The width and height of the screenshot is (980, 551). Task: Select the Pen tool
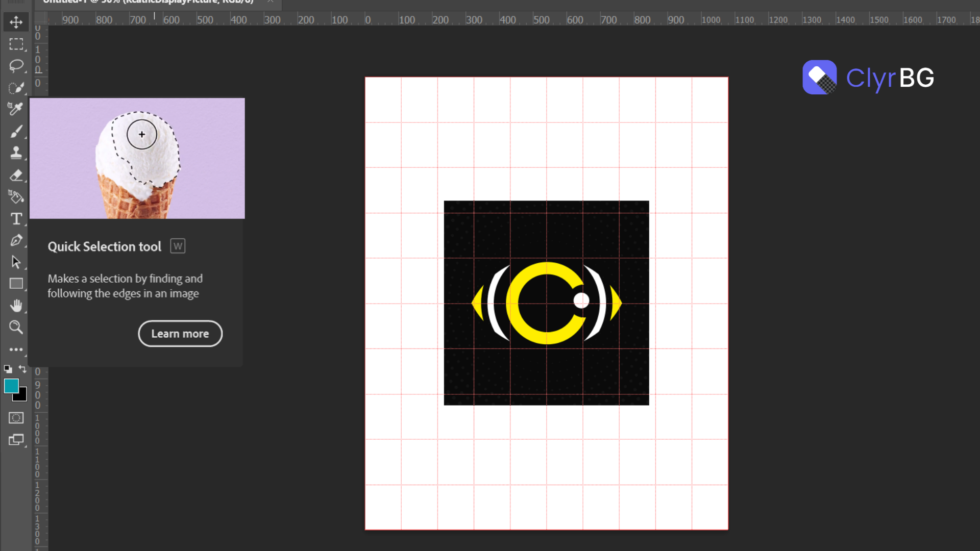[16, 240]
